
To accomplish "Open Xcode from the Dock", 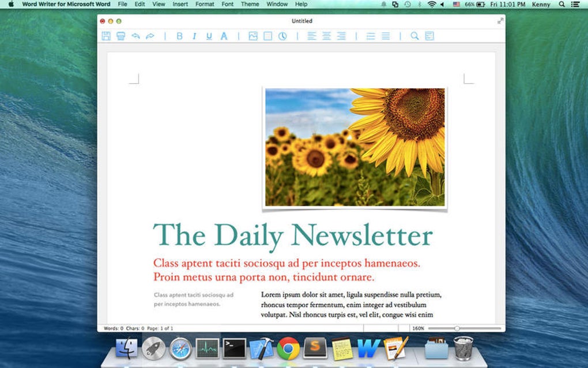I will pos(261,348).
